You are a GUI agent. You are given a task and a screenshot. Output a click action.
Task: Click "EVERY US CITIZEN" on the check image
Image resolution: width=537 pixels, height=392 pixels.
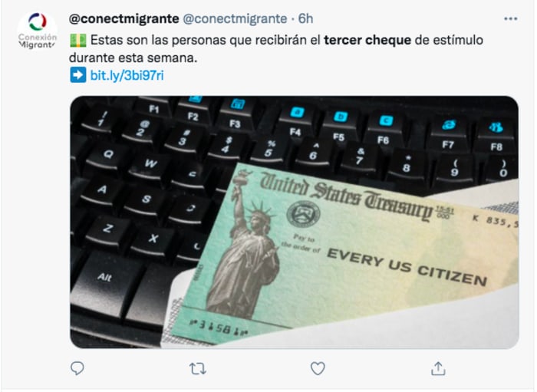tap(407, 267)
